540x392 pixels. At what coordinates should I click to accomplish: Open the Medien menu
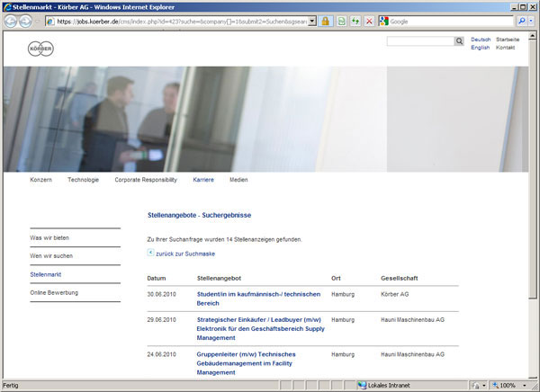click(238, 180)
